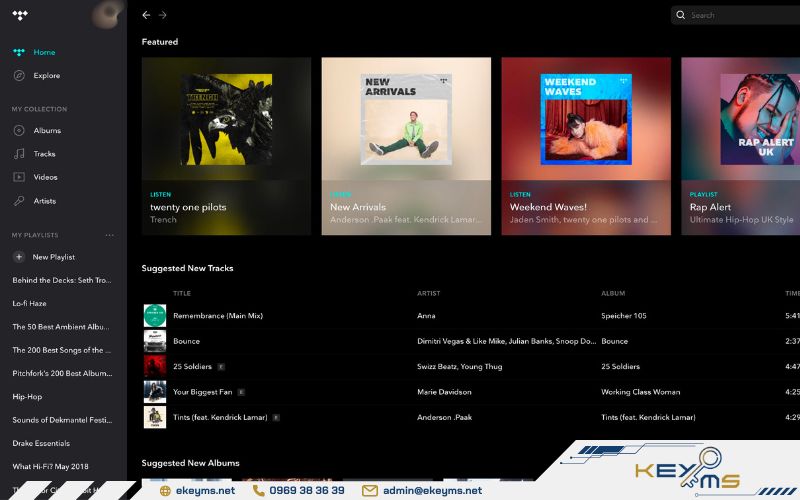
Task: Open artist Marie Davidson
Action: [444, 392]
